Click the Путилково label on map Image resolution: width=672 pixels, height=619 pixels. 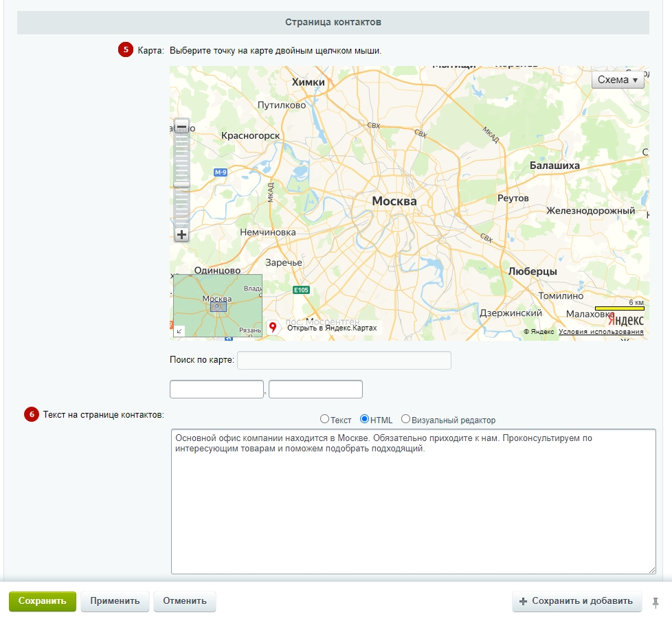(x=282, y=105)
